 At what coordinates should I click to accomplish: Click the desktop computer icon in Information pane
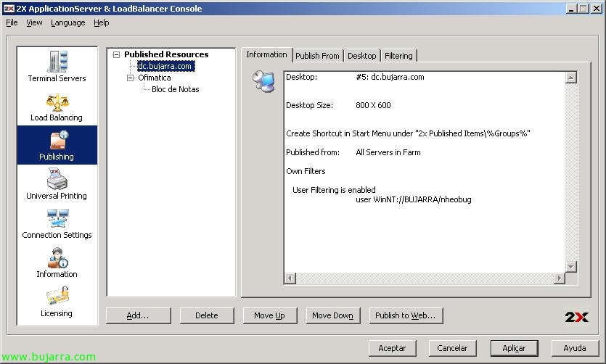[x=263, y=81]
